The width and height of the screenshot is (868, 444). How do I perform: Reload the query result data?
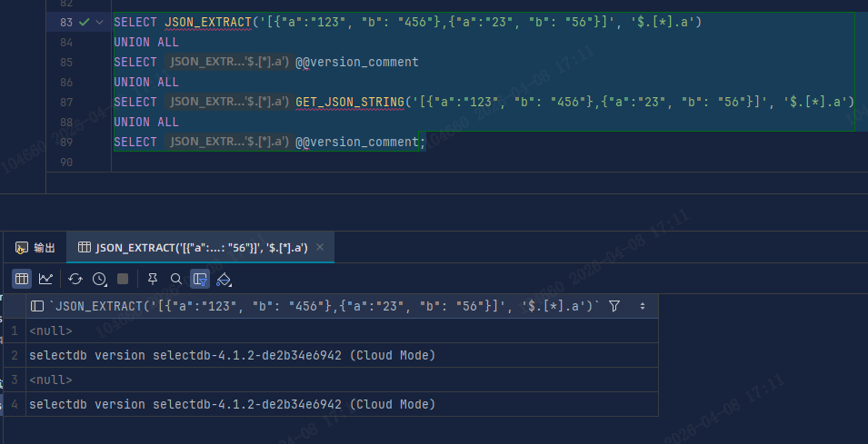pos(75,279)
